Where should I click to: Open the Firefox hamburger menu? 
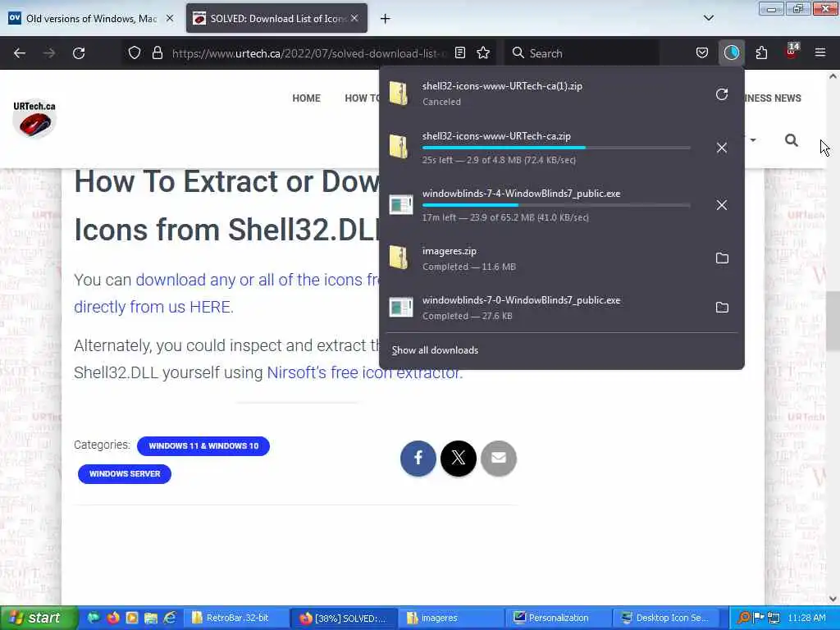coord(820,53)
